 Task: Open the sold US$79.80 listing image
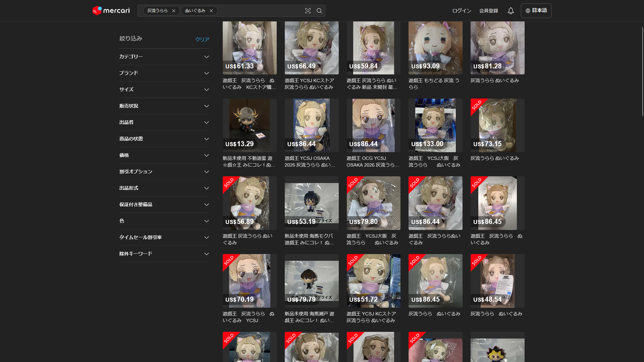pyautogui.click(x=373, y=203)
